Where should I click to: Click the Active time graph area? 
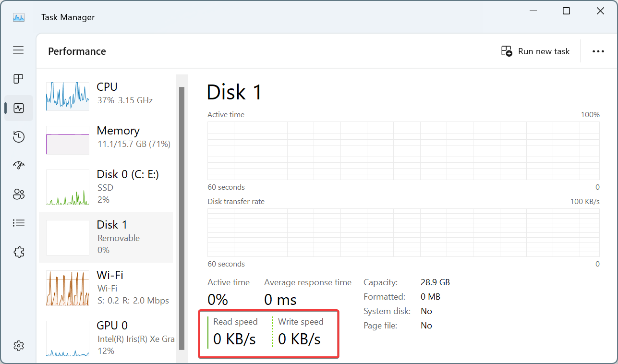(x=403, y=151)
